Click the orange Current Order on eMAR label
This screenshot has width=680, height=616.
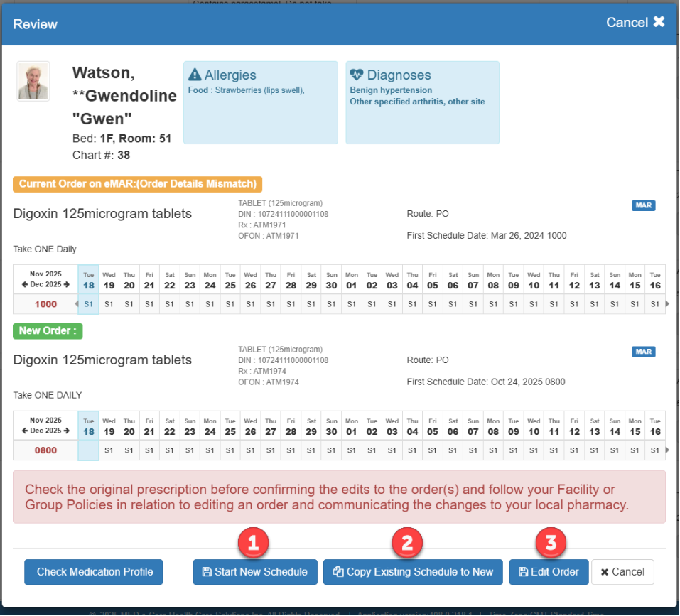(137, 184)
